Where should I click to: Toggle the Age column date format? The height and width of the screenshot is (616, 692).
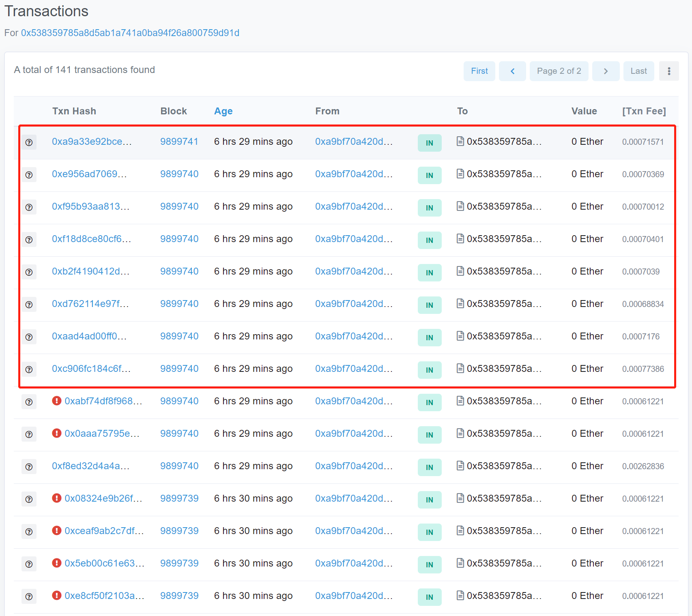223,111
